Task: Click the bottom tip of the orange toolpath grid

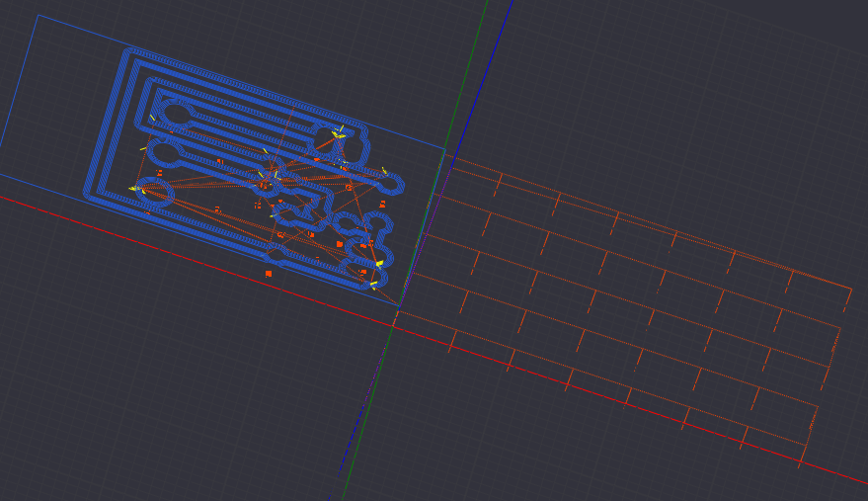Action: (801, 461)
